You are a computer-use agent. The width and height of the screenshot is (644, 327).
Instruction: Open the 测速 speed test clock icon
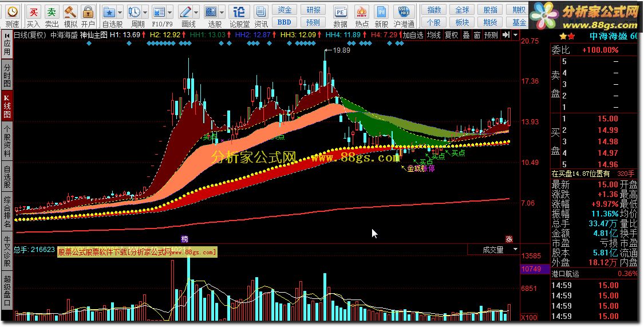[13, 11]
